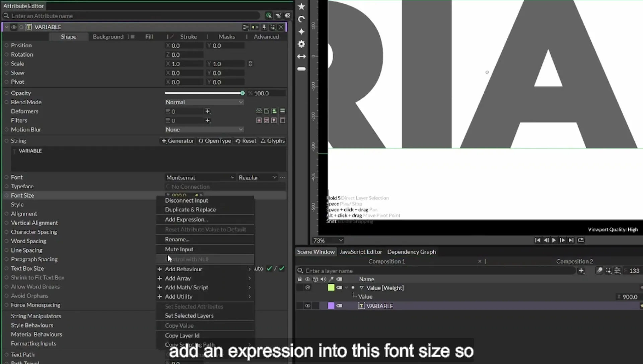
Task: Click the lock column header icon
Action: [x=300, y=279]
